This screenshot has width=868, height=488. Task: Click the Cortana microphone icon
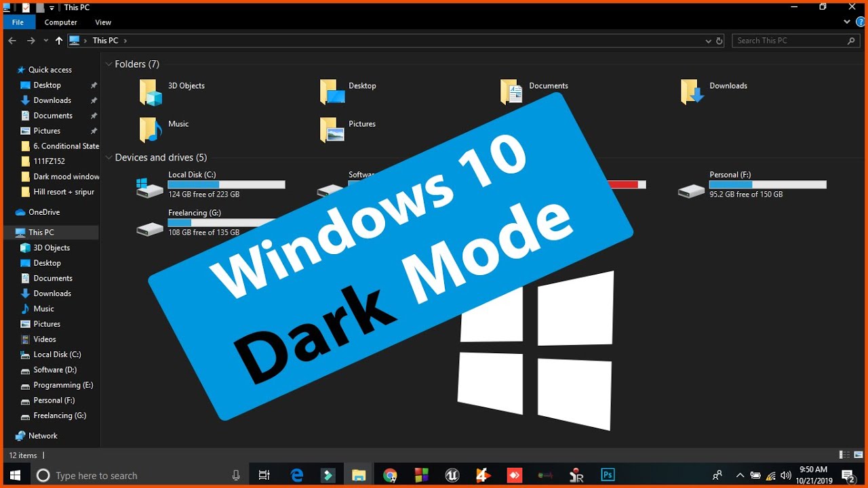(x=236, y=476)
